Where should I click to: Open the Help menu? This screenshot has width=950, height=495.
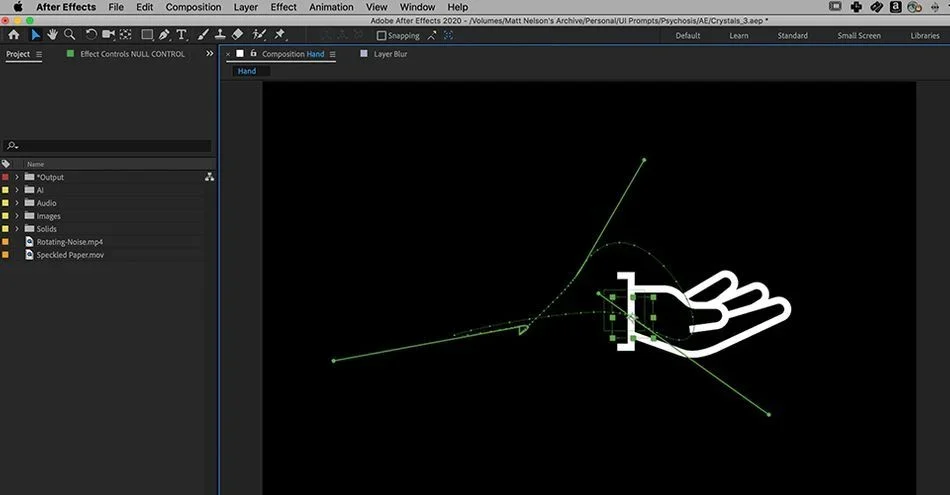pyautogui.click(x=457, y=7)
